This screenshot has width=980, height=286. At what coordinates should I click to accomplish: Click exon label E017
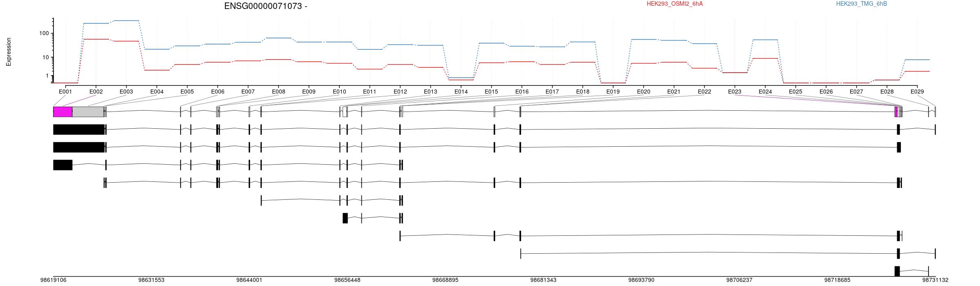pos(552,92)
